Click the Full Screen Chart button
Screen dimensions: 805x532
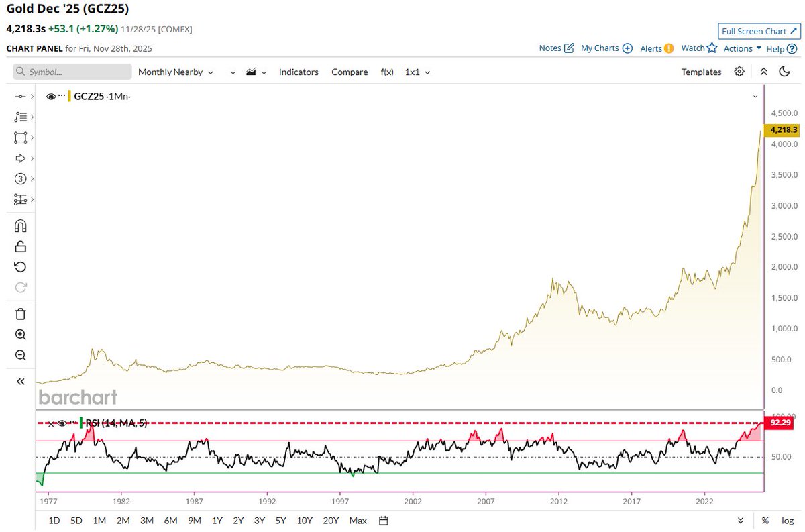(758, 31)
